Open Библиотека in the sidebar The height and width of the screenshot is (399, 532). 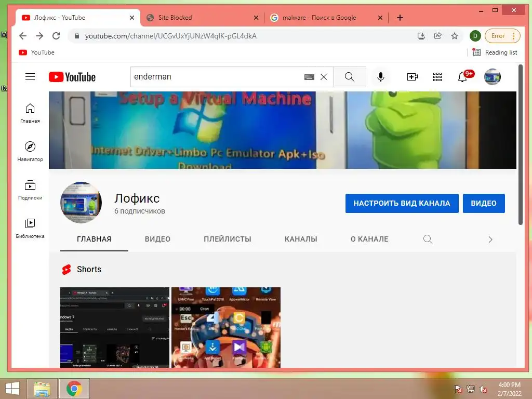click(x=30, y=229)
